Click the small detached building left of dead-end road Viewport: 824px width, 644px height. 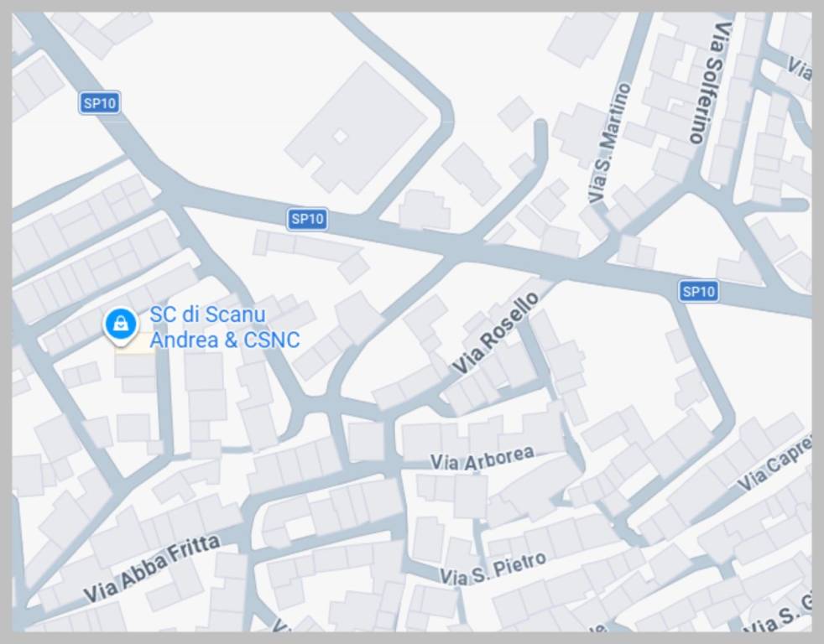[515, 113]
